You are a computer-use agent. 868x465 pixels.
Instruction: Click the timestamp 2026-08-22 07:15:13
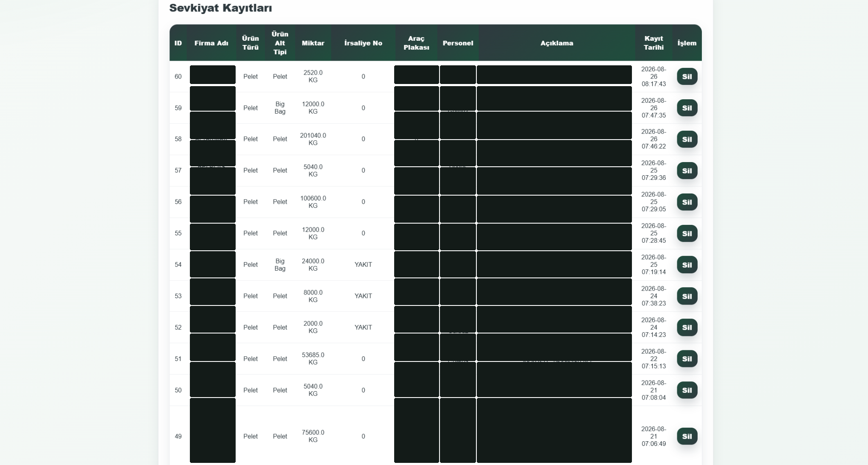pos(654,359)
